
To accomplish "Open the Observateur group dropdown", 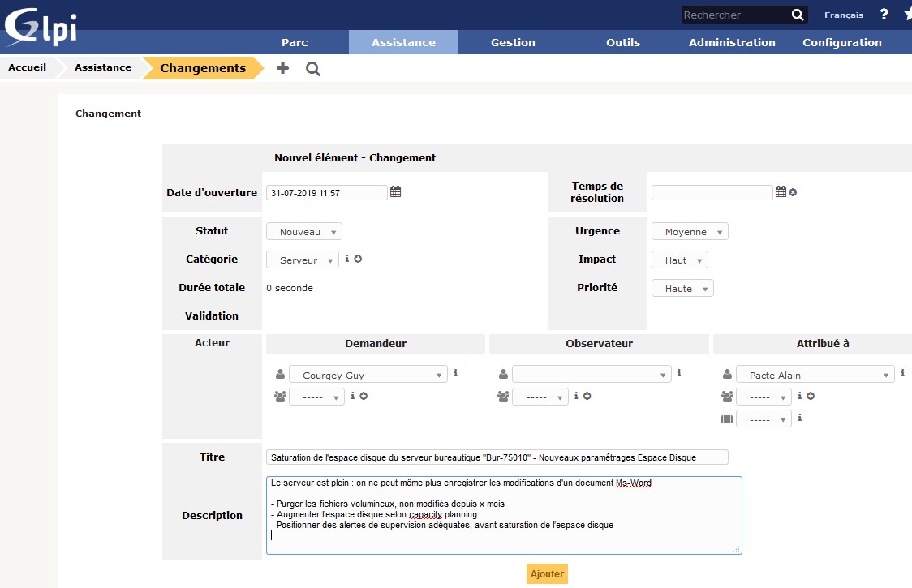I will [540, 397].
